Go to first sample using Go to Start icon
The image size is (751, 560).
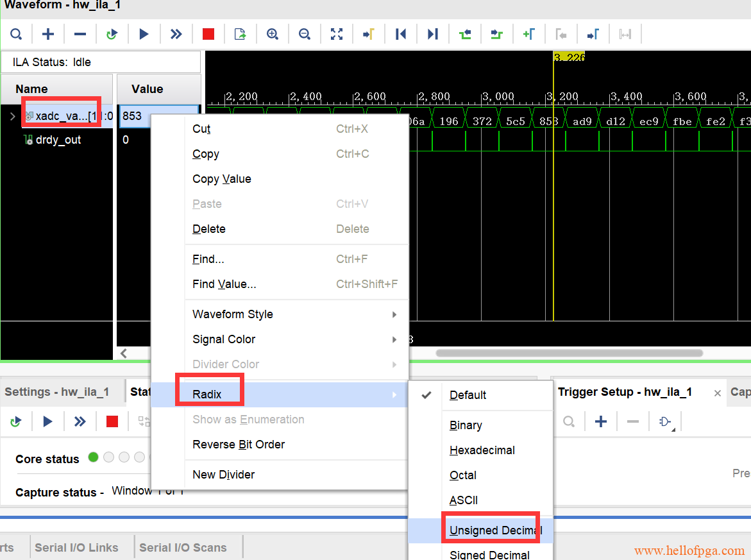tap(401, 35)
